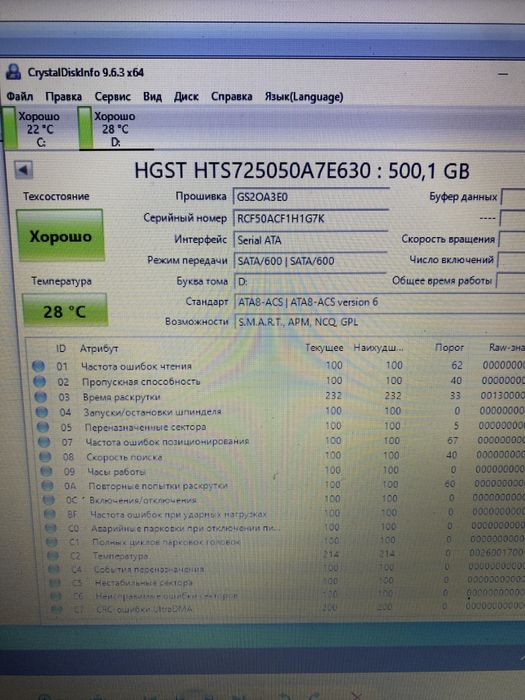The height and width of the screenshot is (700, 525).
Task: Open the Диск menu
Action: click(x=186, y=96)
